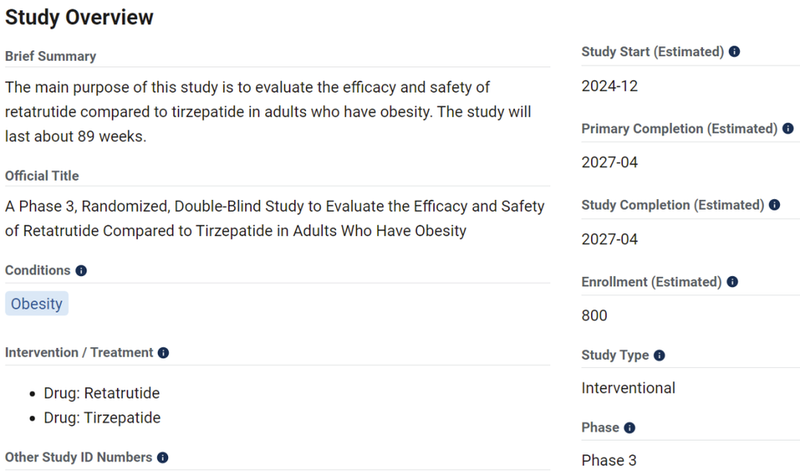Open the Phase info icon
800x476 pixels.
[x=629, y=428]
